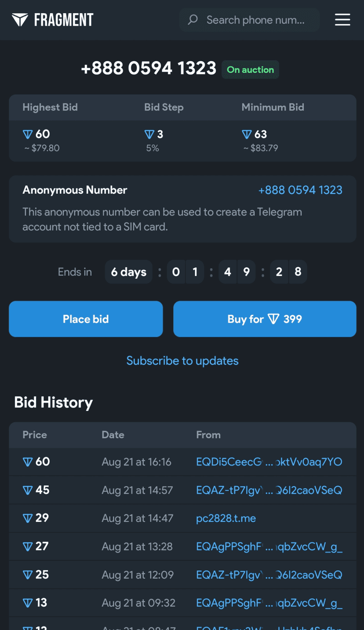
Task: Click TON icon in Buy for button
Action: (273, 319)
